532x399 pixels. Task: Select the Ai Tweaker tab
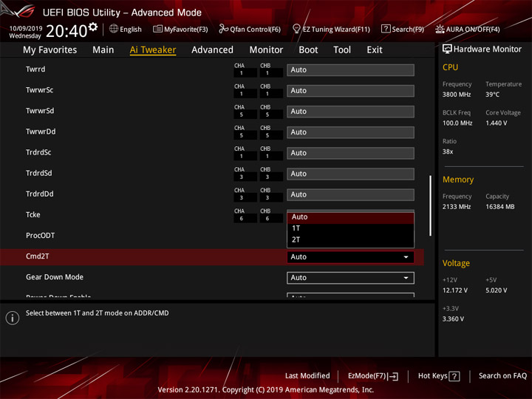153,50
